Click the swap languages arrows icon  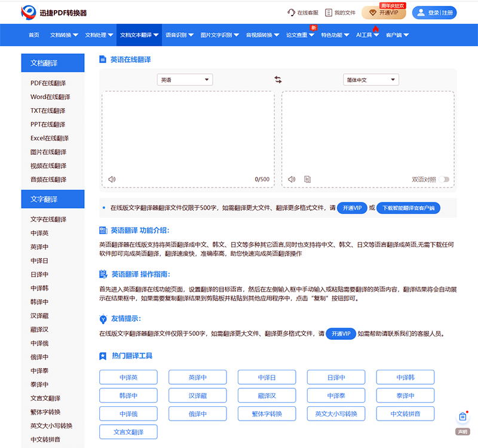coord(278,79)
